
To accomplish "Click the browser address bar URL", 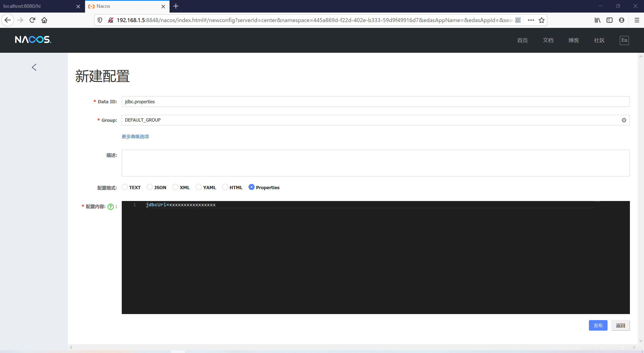I will click(314, 20).
